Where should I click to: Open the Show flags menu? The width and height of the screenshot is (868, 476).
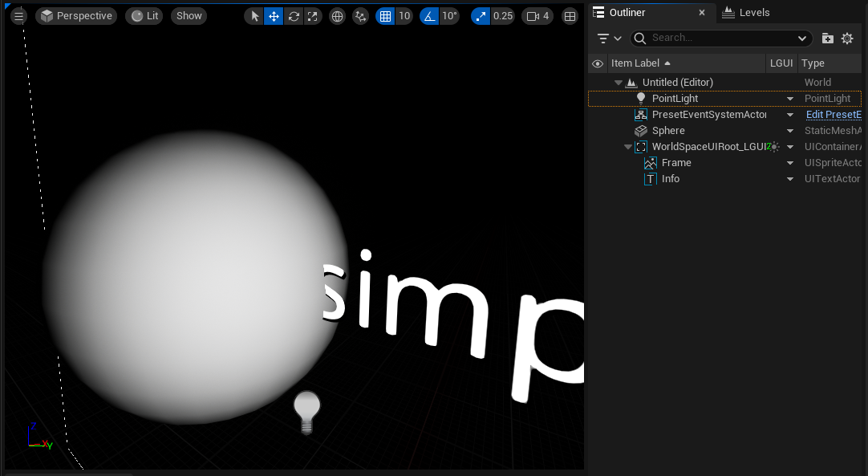pyautogui.click(x=189, y=16)
